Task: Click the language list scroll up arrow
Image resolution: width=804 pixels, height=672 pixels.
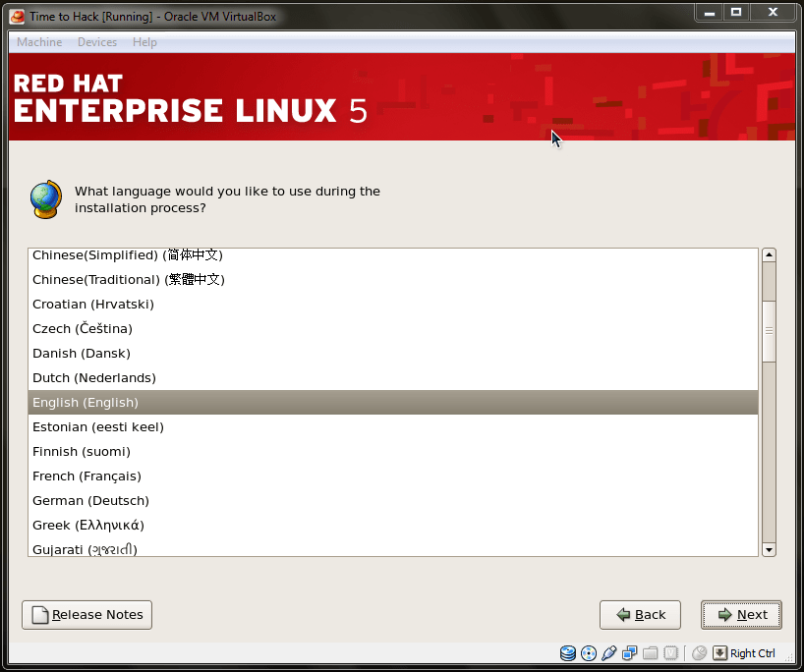Action: click(x=769, y=254)
